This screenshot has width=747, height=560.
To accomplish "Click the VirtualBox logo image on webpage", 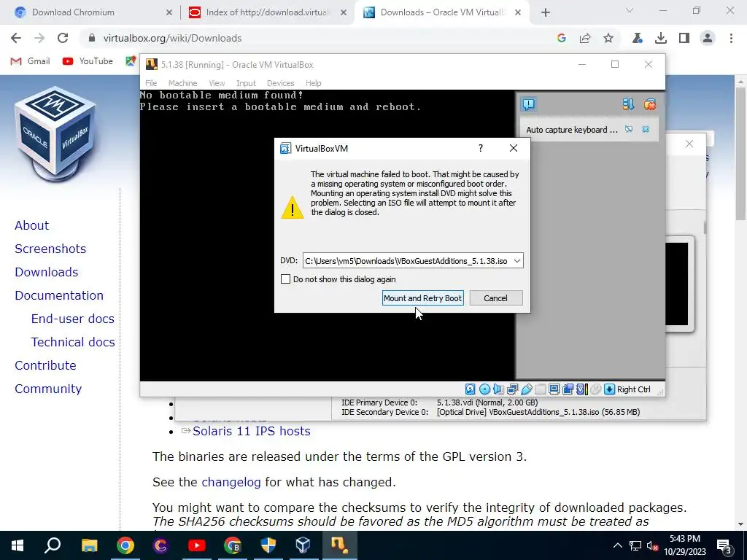I will click(56, 134).
